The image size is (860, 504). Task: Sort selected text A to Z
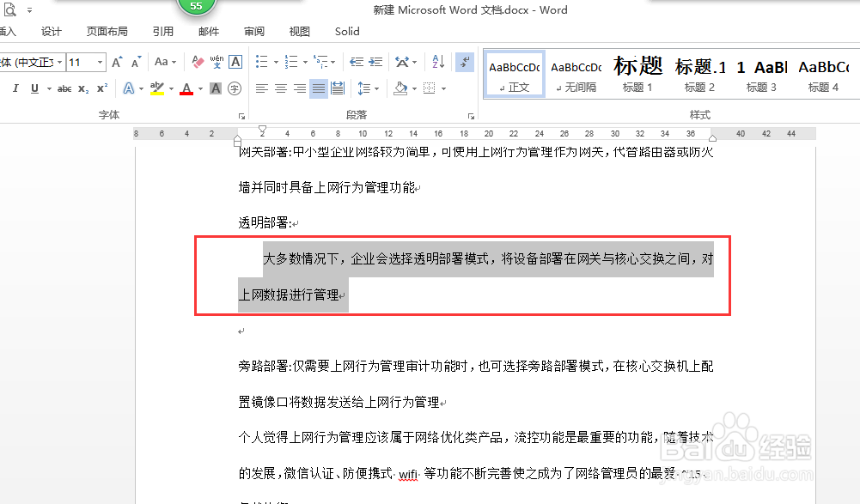coord(438,62)
